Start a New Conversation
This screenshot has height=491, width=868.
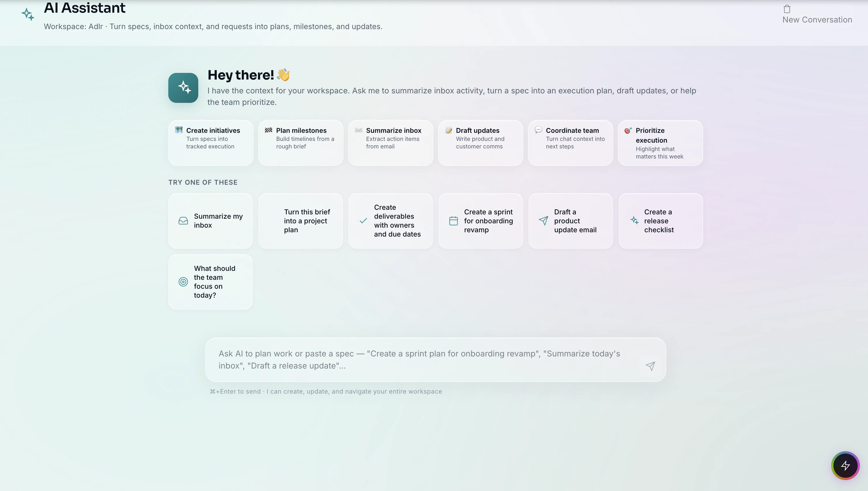817,20
